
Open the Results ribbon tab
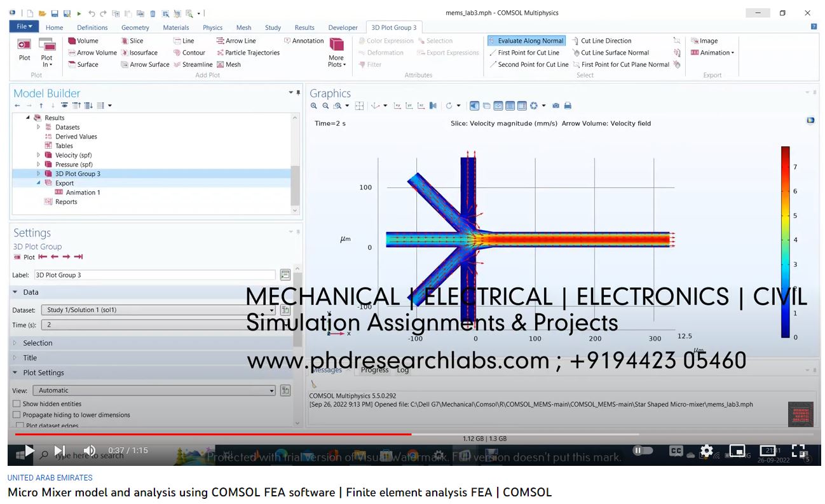pos(304,27)
